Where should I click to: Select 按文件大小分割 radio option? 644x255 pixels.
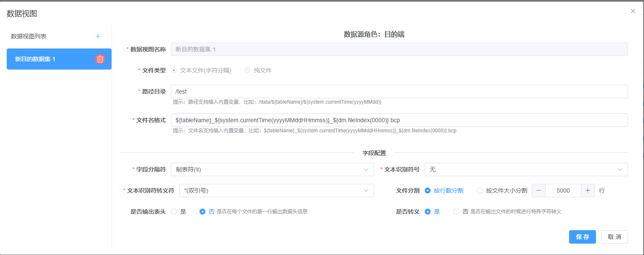480,191
